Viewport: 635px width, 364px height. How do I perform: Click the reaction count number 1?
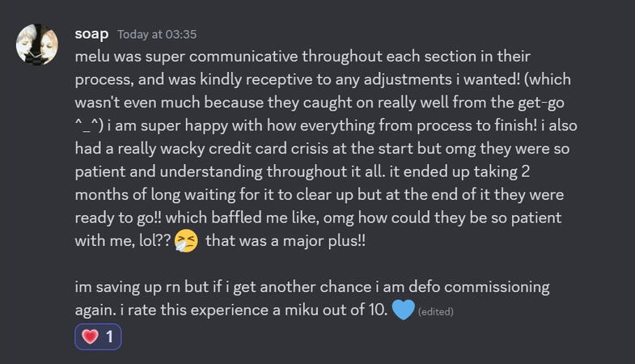click(x=108, y=336)
